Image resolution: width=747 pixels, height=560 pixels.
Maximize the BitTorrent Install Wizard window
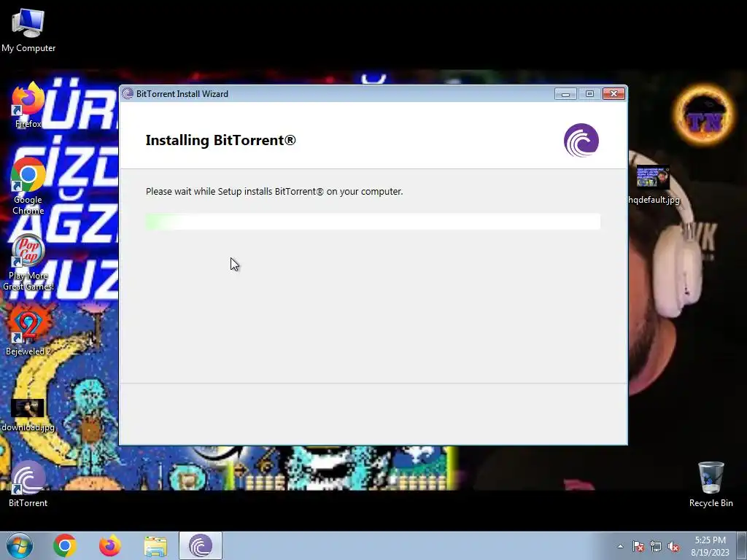coord(589,94)
